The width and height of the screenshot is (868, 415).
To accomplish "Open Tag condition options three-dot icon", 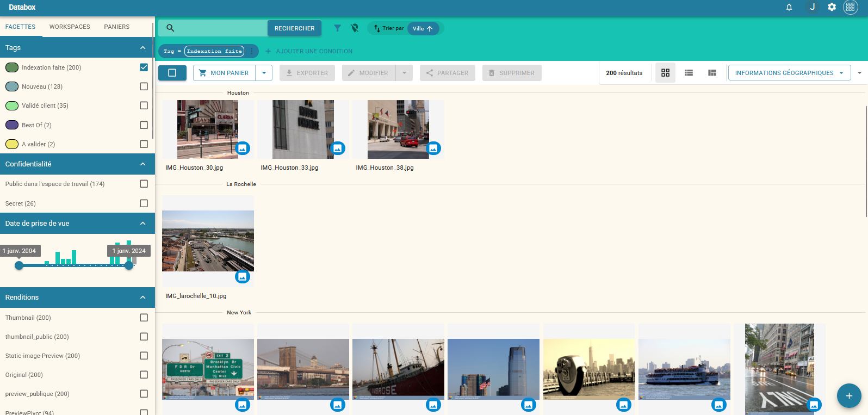I will tap(251, 51).
